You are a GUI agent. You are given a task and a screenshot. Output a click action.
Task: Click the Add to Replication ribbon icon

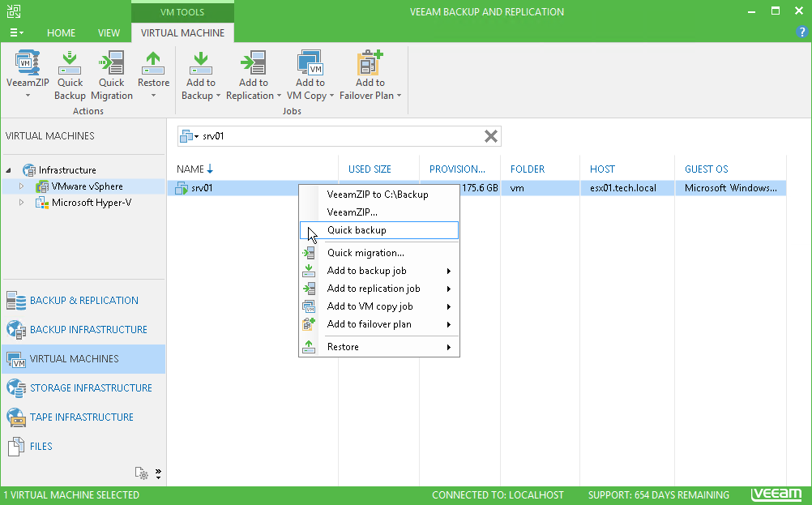click(x=253, y=62)
